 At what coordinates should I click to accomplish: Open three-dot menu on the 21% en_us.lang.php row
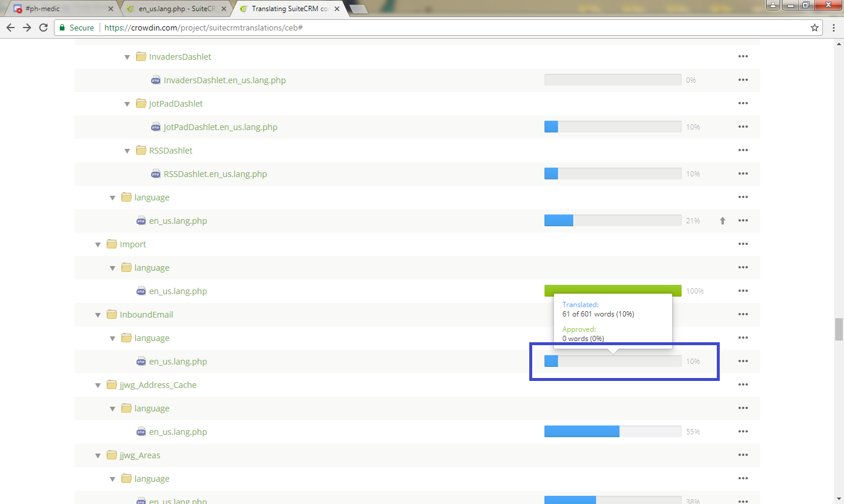[743, 220]
